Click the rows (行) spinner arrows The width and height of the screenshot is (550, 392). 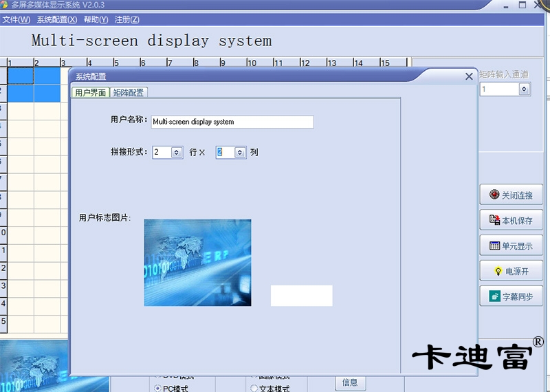click(x=177, y=152)
